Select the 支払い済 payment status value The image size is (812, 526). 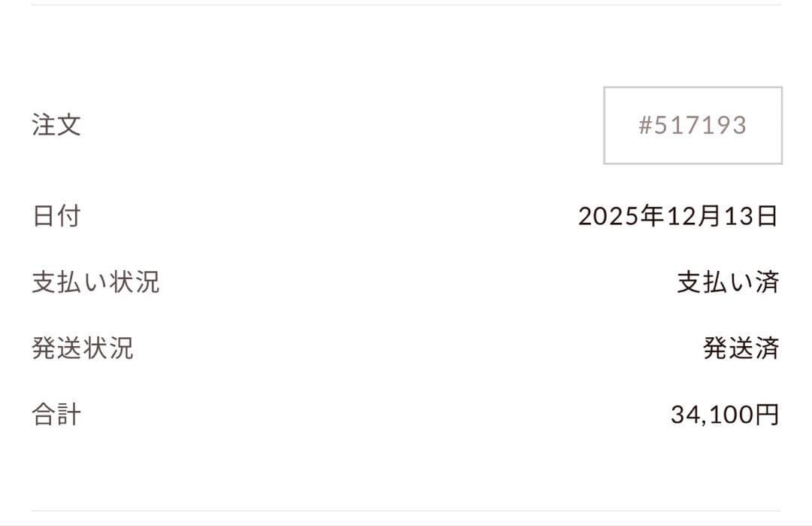click(x=728, y=283)
